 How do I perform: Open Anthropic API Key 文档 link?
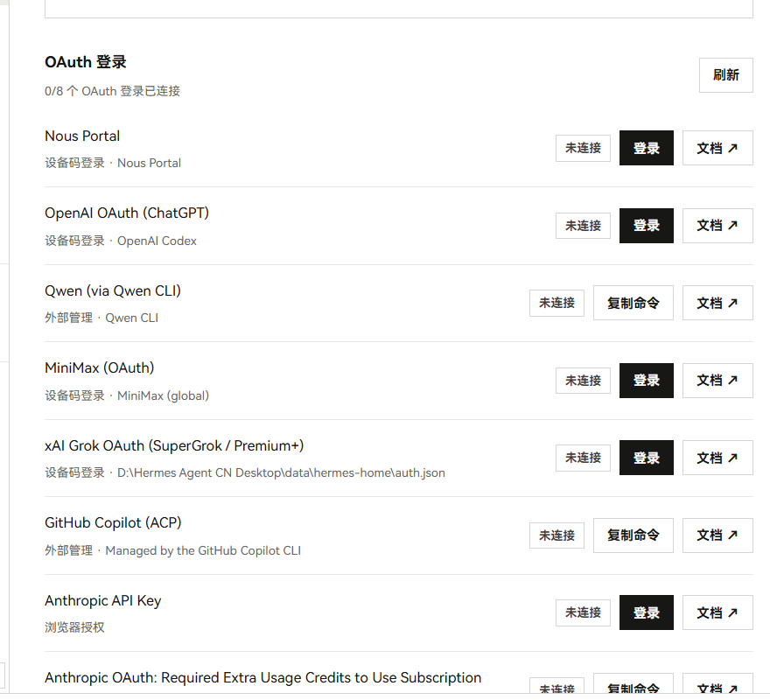coord(717,612)
